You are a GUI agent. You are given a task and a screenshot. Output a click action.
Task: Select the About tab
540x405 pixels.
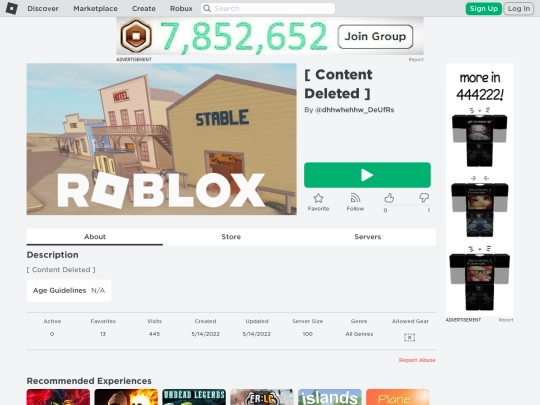point(95,237)
